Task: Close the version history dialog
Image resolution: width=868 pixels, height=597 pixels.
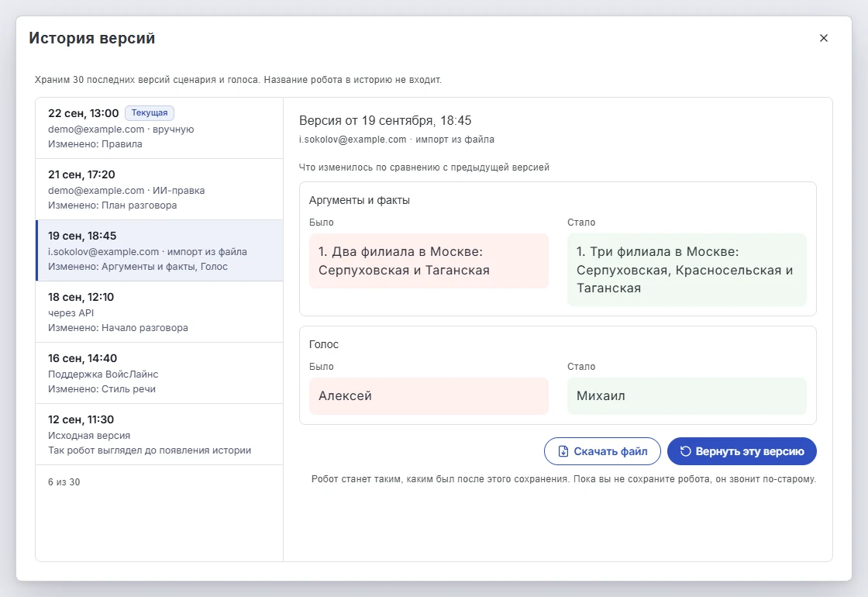Action: (x=823, y=38)
